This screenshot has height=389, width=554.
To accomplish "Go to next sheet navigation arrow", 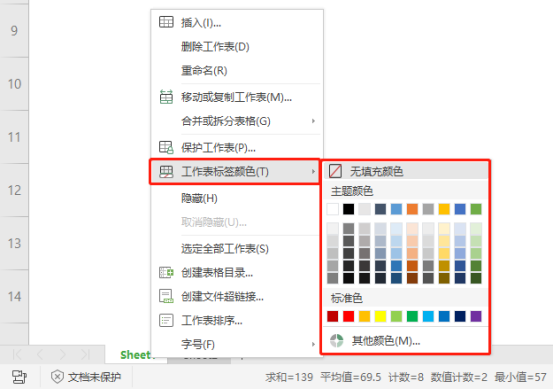I will (63, 354).
